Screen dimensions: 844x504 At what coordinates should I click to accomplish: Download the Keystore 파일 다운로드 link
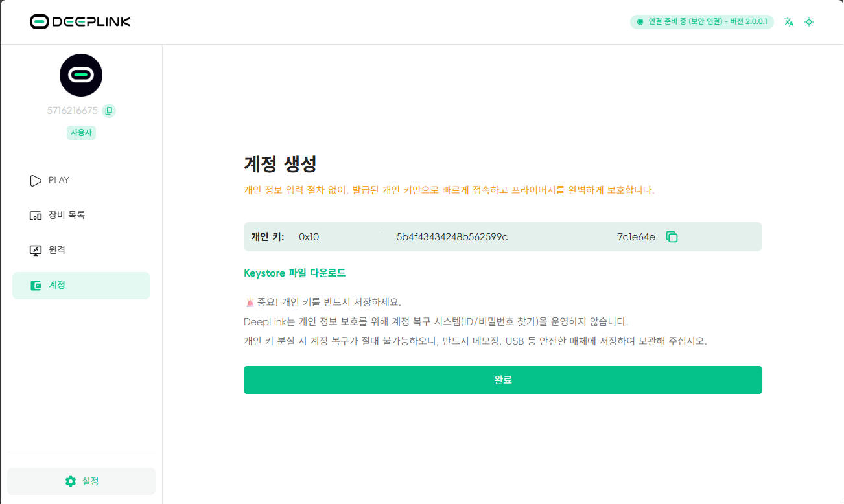click(294, 273)
